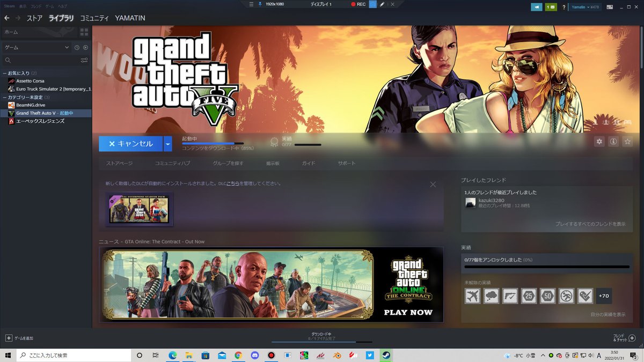
Task: Open Friends & Chat plus icon
Action: coord(632,338)
